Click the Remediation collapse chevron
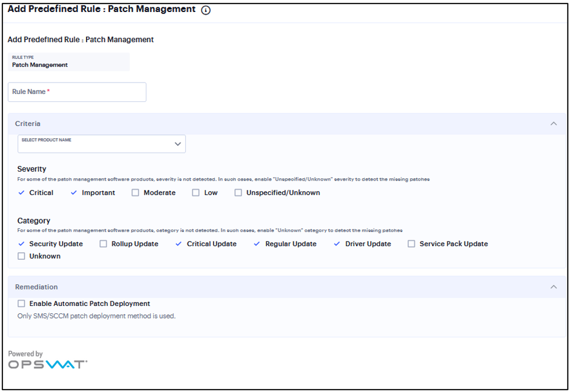569x392 pixels. (554, 287)
